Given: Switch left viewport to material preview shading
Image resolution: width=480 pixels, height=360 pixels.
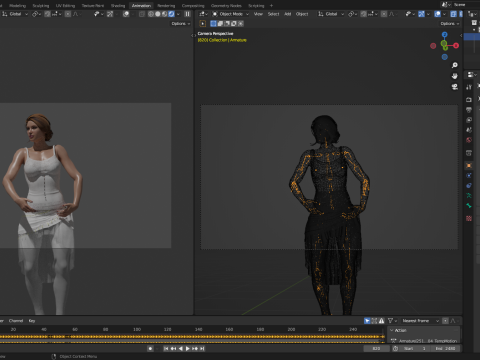Looking at the screenshot, I should pyautogui.click(x=164, y=14).
